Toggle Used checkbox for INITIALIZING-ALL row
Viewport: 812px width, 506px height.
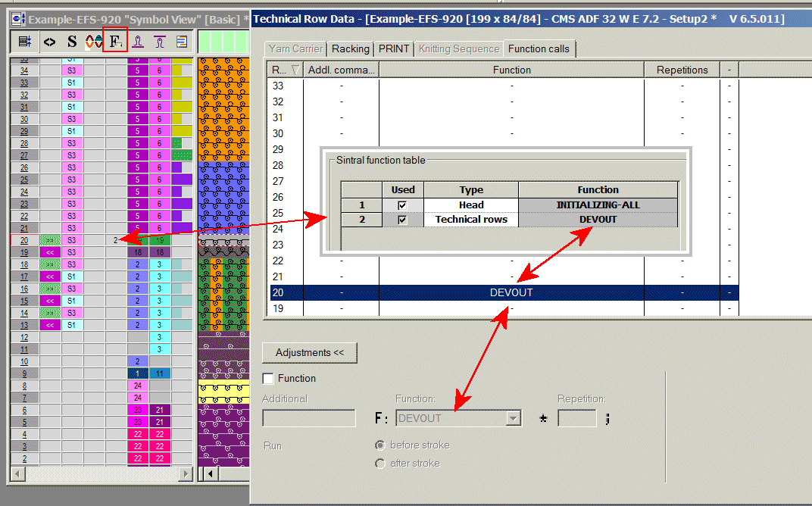tap(402, 205)
